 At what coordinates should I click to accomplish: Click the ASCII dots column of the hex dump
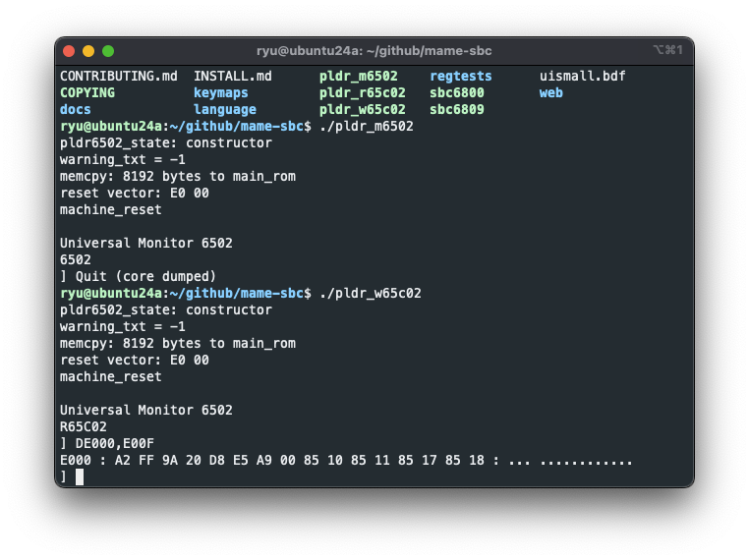click(x=570, y=461)
